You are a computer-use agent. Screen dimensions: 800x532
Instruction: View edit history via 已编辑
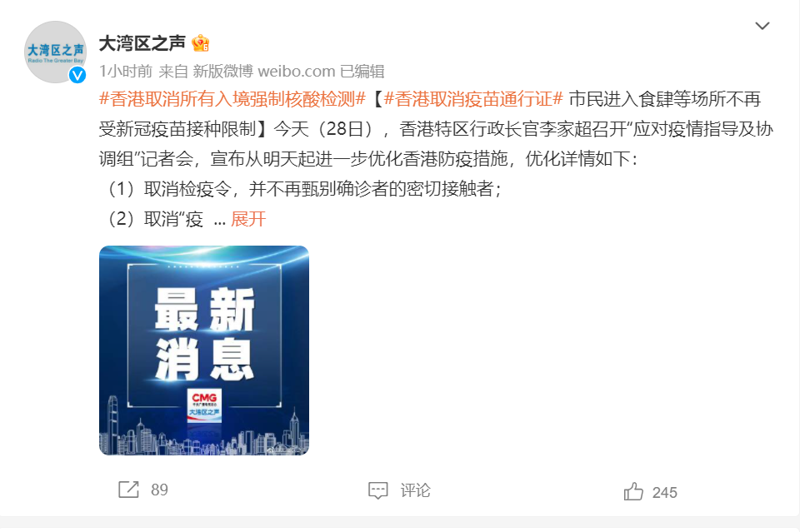pyautogui.click(x=362, y=72)
